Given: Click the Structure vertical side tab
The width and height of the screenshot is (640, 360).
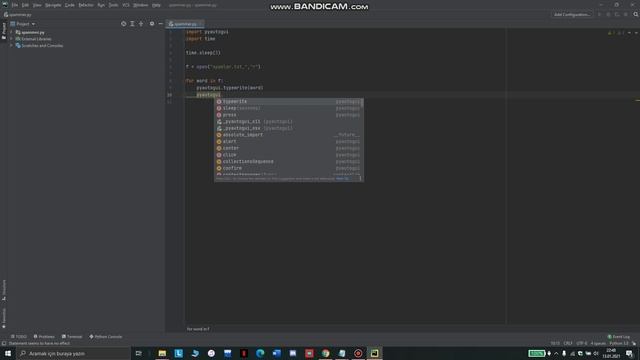Looking at the screenshot, I should [x=4, y=290].
